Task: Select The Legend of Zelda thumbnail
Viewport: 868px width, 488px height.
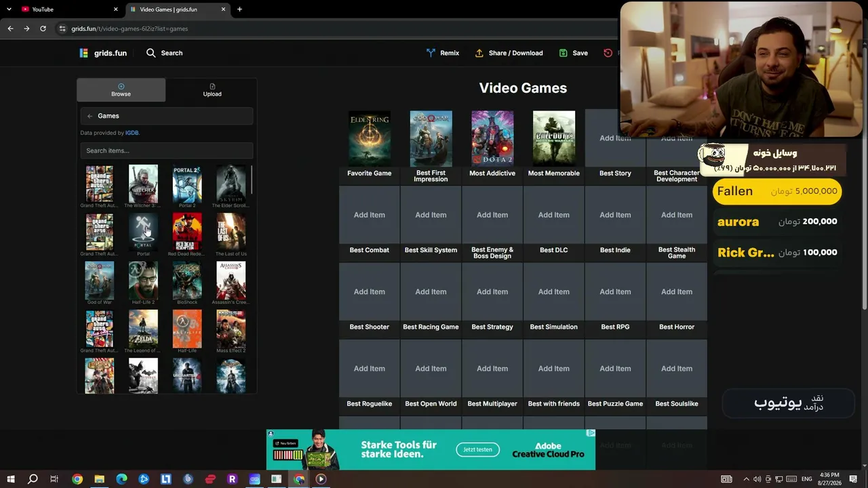Action: 143,329
